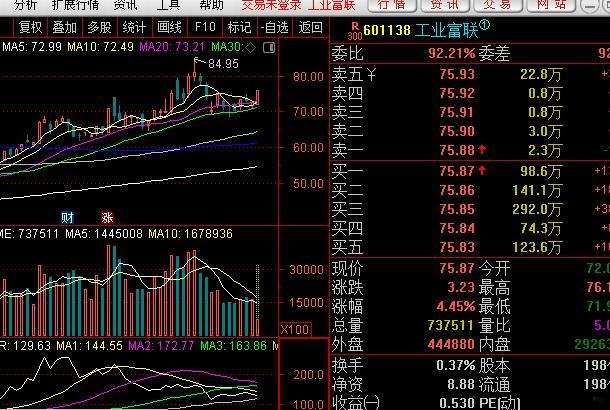Click 买一 price 75.87

457,171
